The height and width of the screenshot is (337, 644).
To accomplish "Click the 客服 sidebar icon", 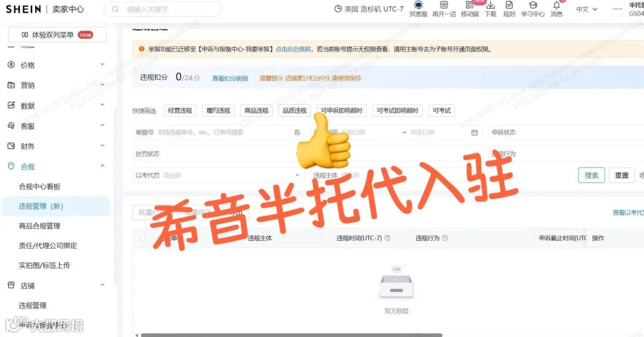I will tap(11, 126).
